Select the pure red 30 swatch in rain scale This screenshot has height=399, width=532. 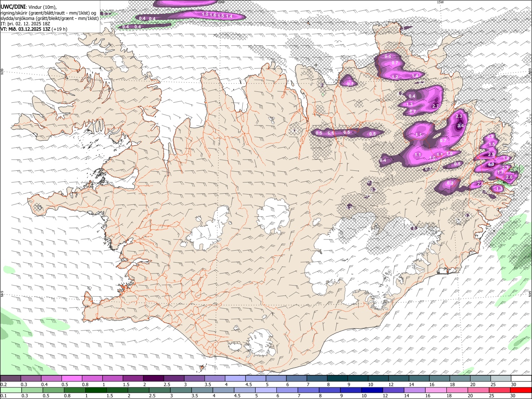click(520, 390)
